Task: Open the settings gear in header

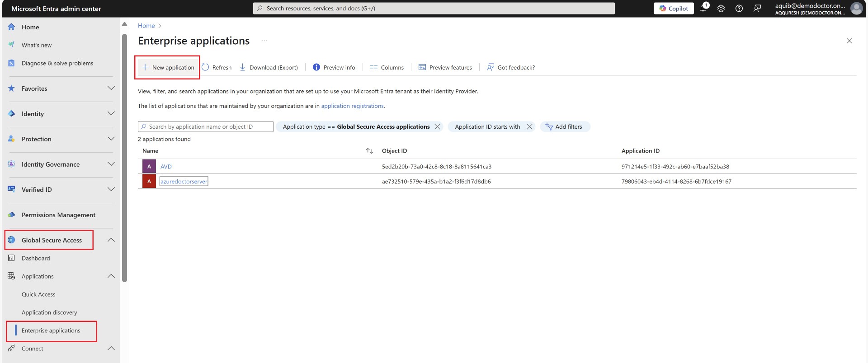Action: pos(721,9)
